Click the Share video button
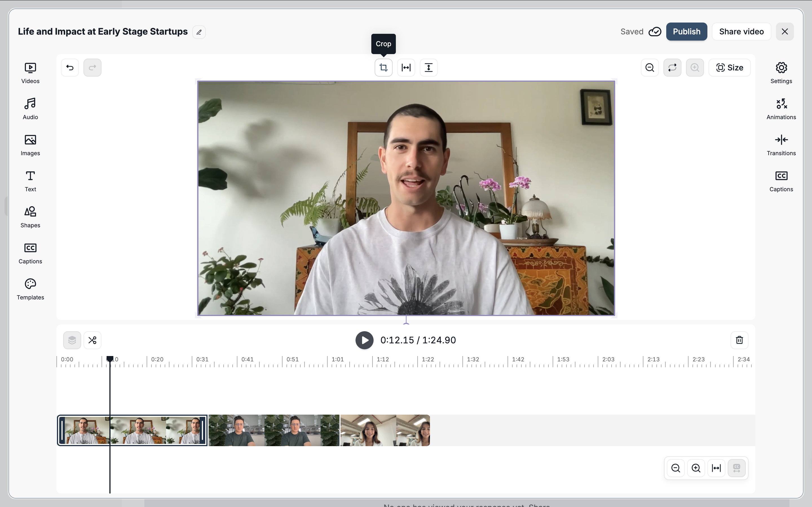Screen dimensions: 812x507 click(x=741, y=32)
